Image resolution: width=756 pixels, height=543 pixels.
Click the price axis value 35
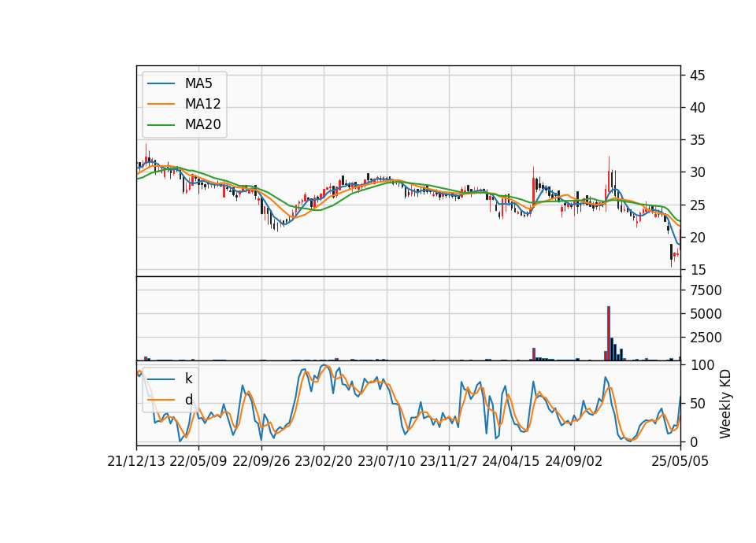697,140
